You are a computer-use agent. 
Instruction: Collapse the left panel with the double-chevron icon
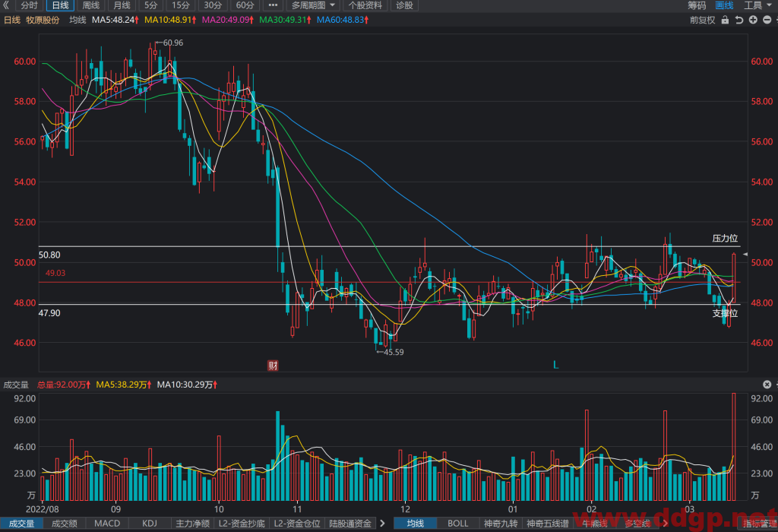click(6, 5)
